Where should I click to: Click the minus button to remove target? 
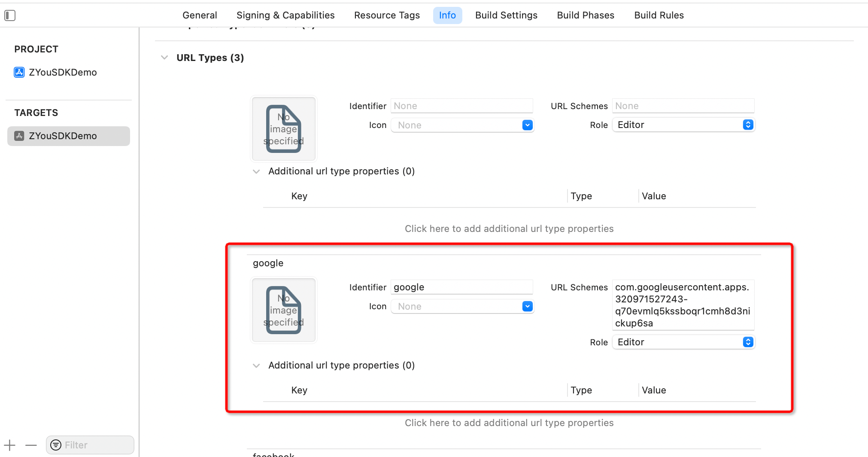[31, 445]
